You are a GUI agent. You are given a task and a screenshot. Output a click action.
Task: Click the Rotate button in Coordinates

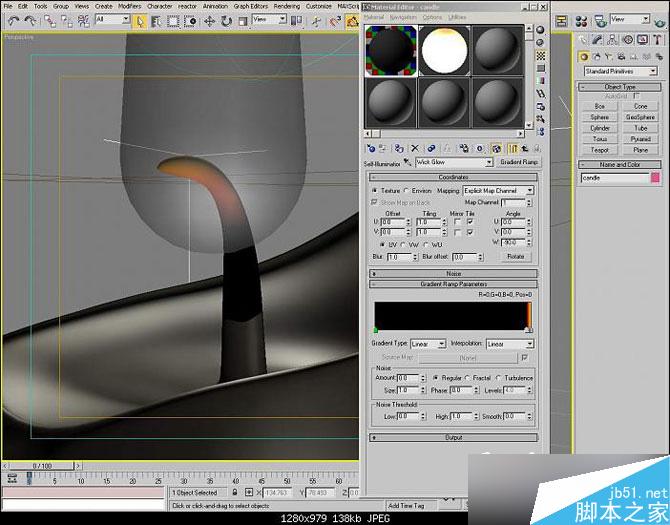515,256
